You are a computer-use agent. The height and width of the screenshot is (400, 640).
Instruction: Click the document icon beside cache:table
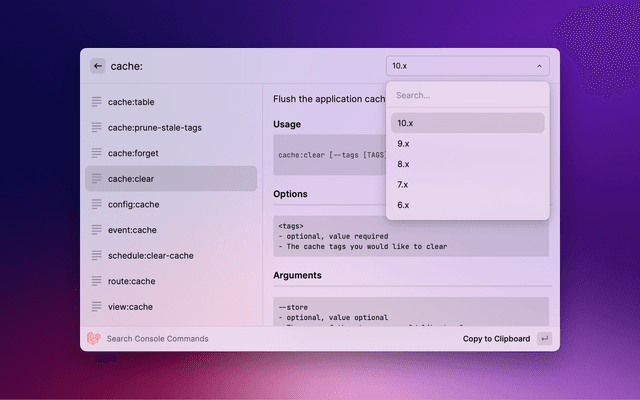coord(97,102)
